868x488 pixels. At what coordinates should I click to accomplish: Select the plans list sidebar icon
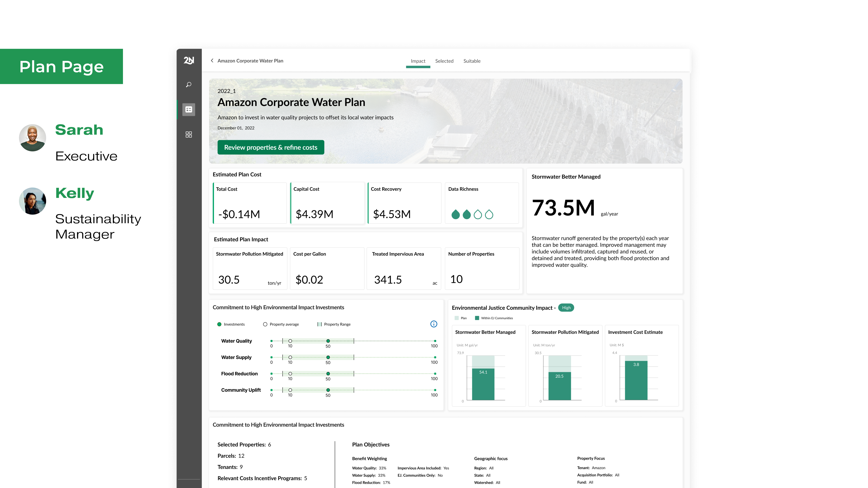(x=189, y=109)
